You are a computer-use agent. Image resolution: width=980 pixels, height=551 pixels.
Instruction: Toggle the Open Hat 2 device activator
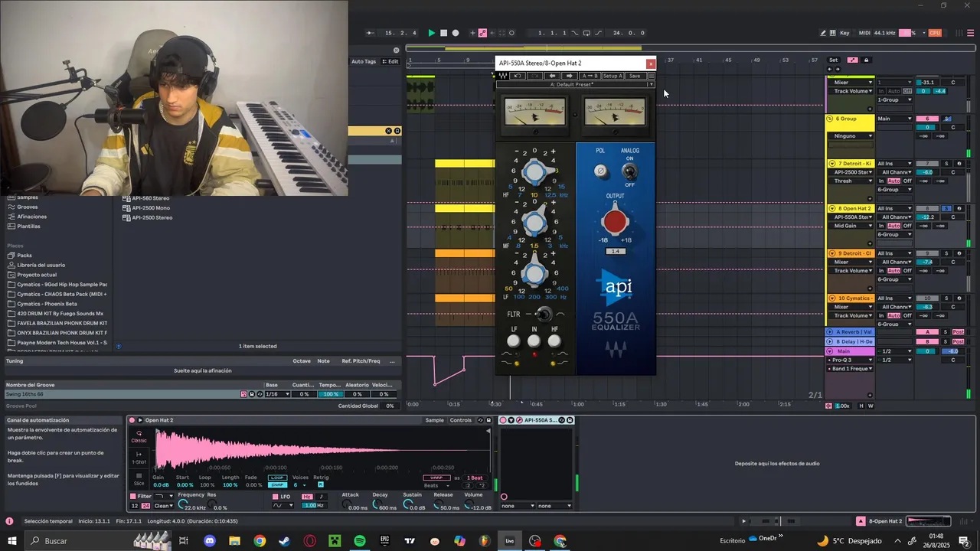132,420
